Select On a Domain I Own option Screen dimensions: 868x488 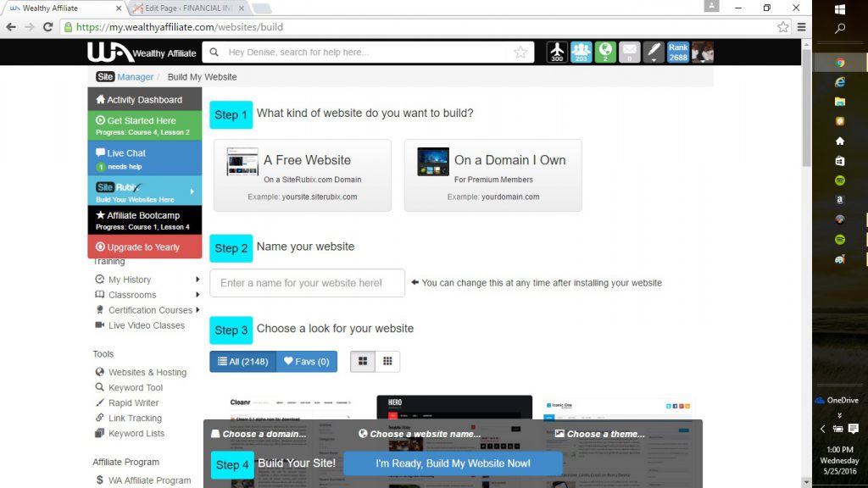492,175
